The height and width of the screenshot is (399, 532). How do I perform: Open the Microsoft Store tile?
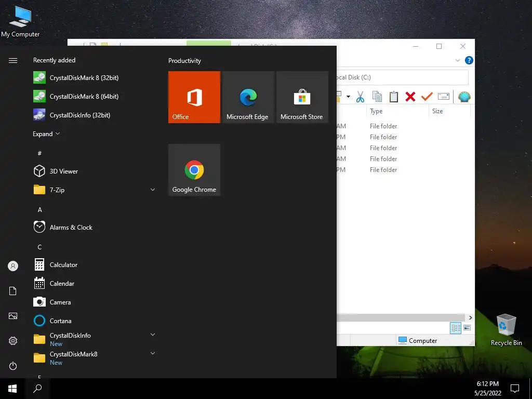pyautogui.click(x=302, y=97)
